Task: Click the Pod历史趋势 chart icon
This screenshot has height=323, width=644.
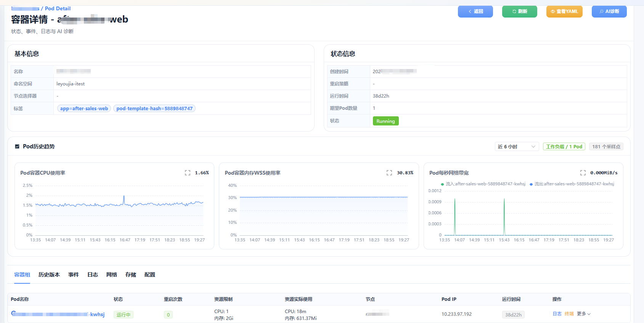Action: coord(17,146)
